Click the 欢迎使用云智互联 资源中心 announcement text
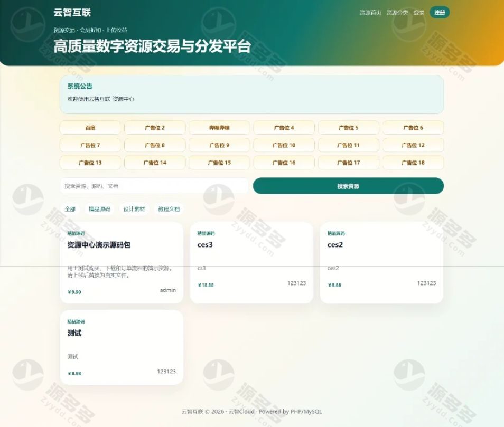Screen dimensions: 504x427 pyautogui.click(x=100, y=99)
